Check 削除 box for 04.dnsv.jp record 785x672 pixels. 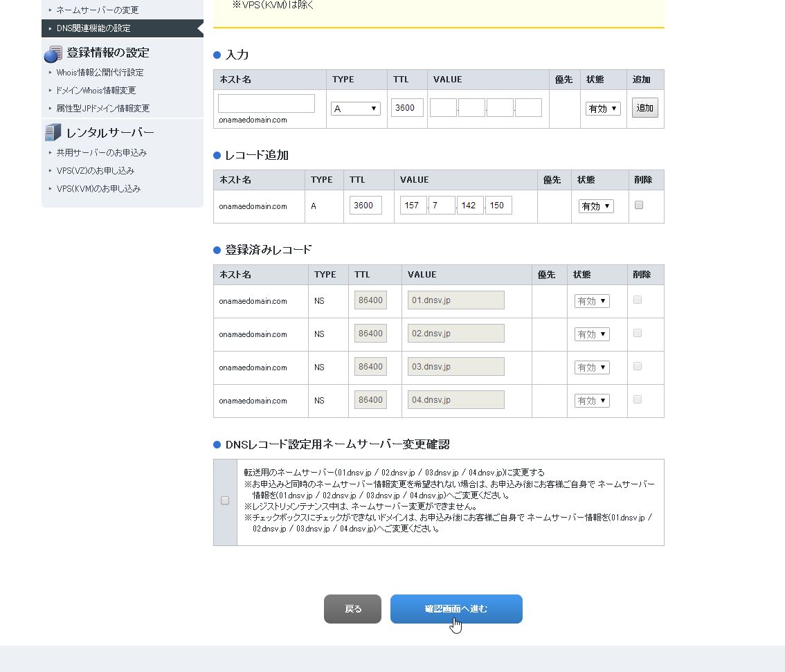click(638, 399)
